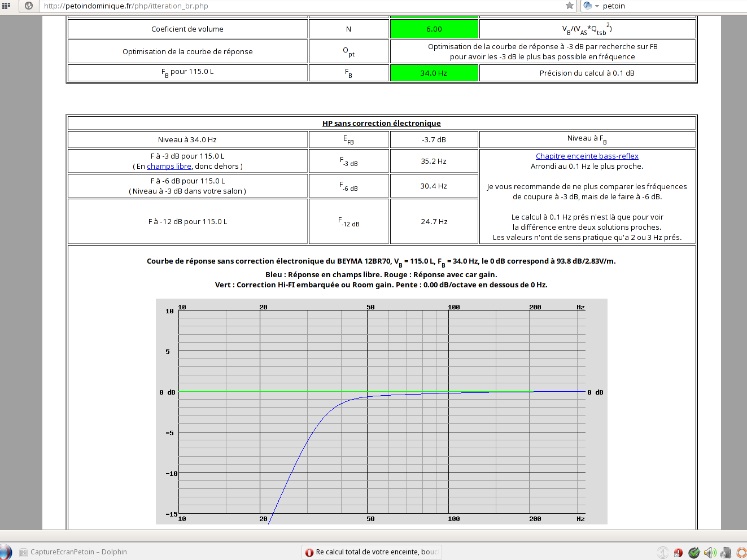This screenshot has height=560, width=747.
Task: Click the globe site-info icon in address bar
Action: coord(29,6)
